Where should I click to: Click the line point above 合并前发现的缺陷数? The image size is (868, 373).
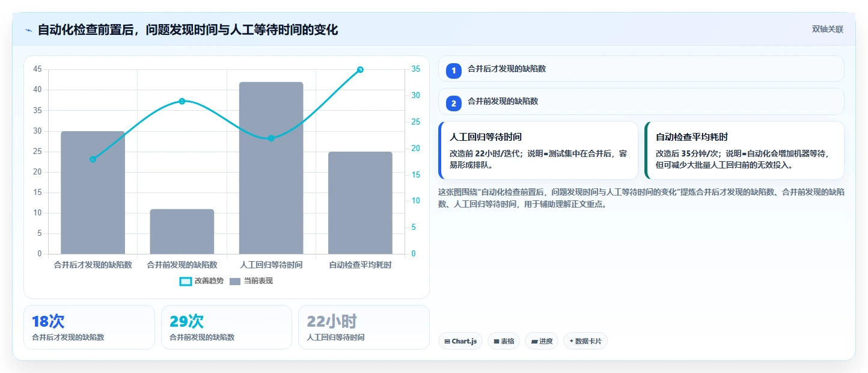[182, 101]
